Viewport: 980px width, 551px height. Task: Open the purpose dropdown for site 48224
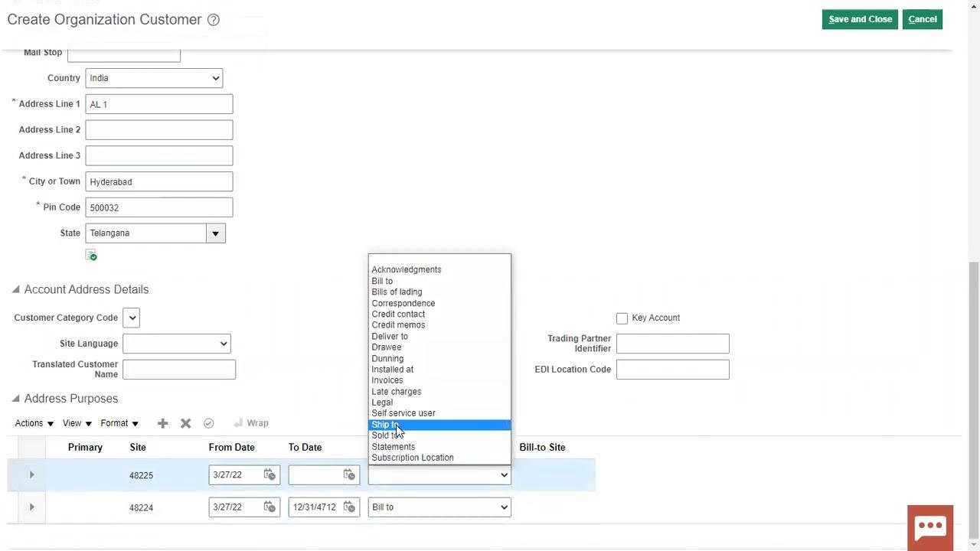tap(439, 507)
